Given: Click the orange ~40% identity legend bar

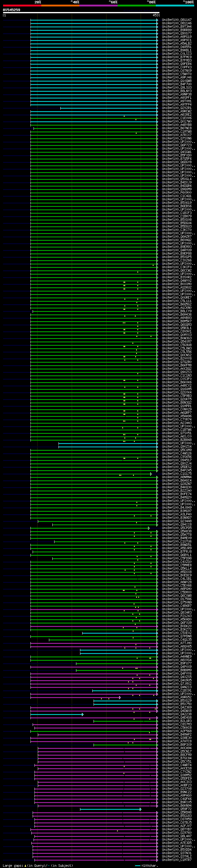Looking at the screenshot, I should pyautogui.click(x=60, y=6).
